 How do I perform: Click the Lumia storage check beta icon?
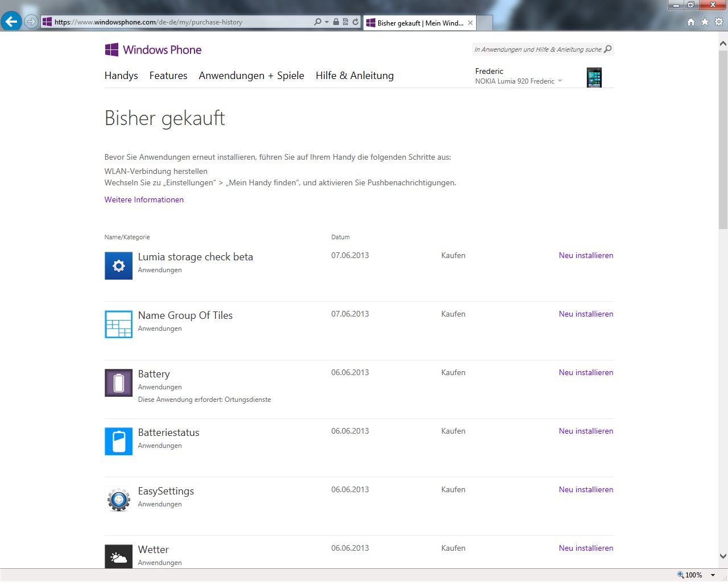pos(118,265)
